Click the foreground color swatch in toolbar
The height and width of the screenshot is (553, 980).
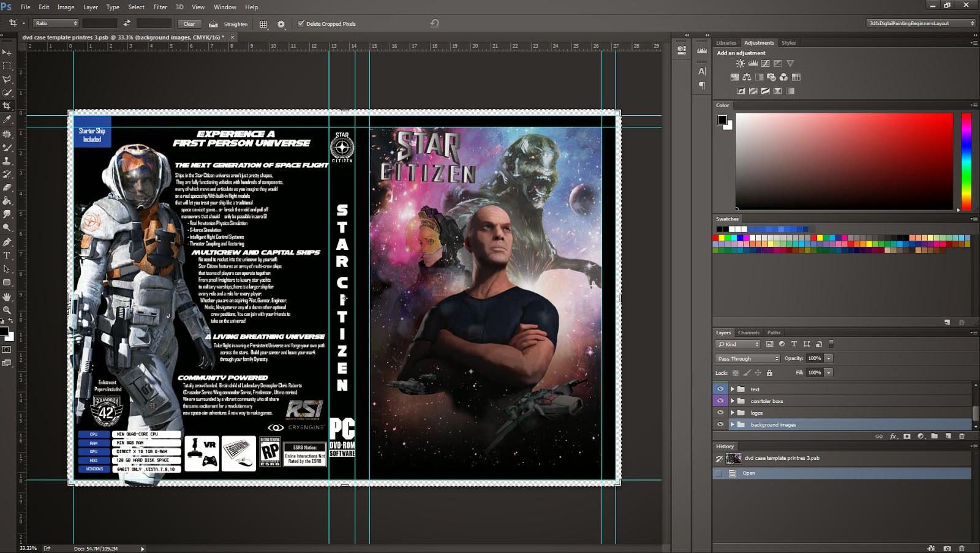[x=4, y=331]
